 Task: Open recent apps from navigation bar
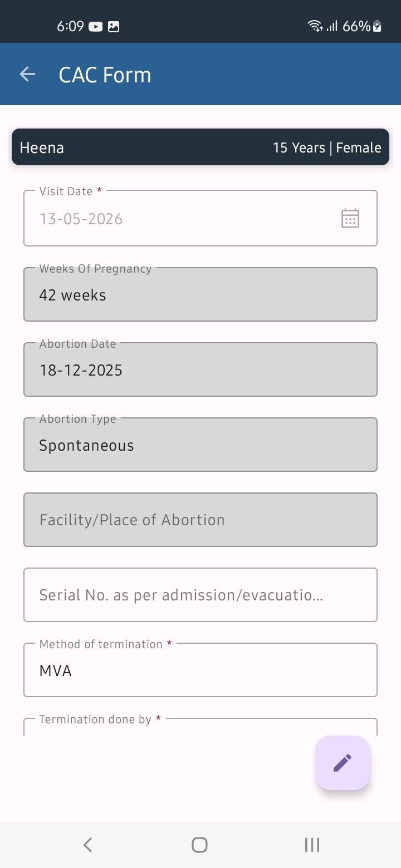(312, 845)
